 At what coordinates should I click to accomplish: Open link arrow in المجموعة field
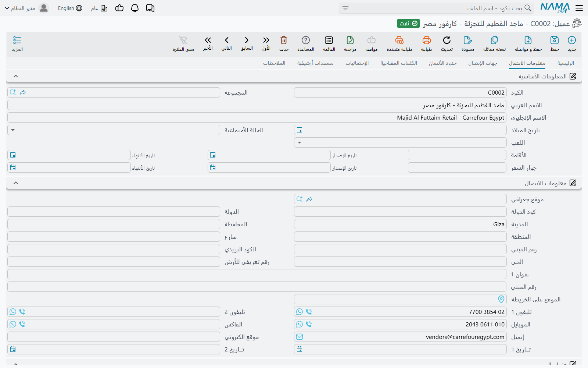point(23,92)
